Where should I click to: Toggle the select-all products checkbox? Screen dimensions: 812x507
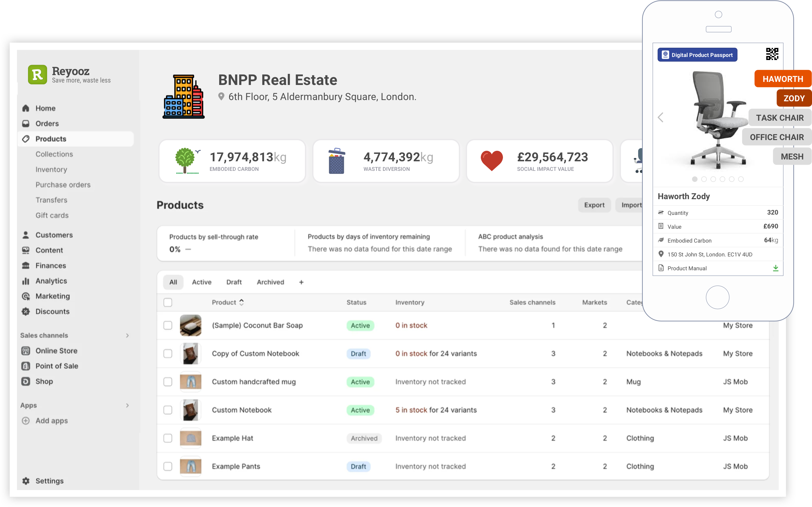168,302
